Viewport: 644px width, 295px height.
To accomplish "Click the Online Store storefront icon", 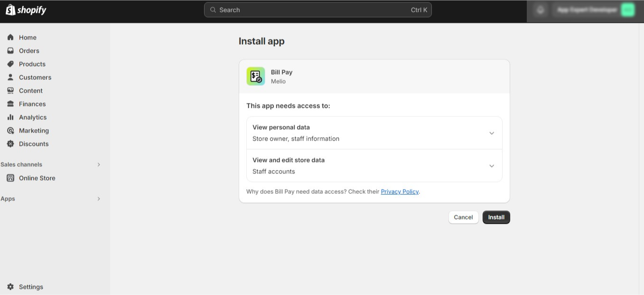I will point(10,178).
